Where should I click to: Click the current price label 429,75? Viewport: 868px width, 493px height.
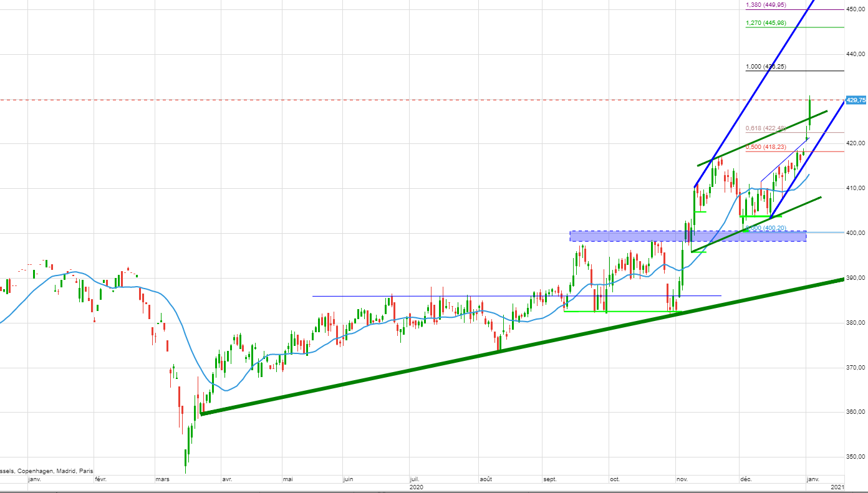pos(856,100)
